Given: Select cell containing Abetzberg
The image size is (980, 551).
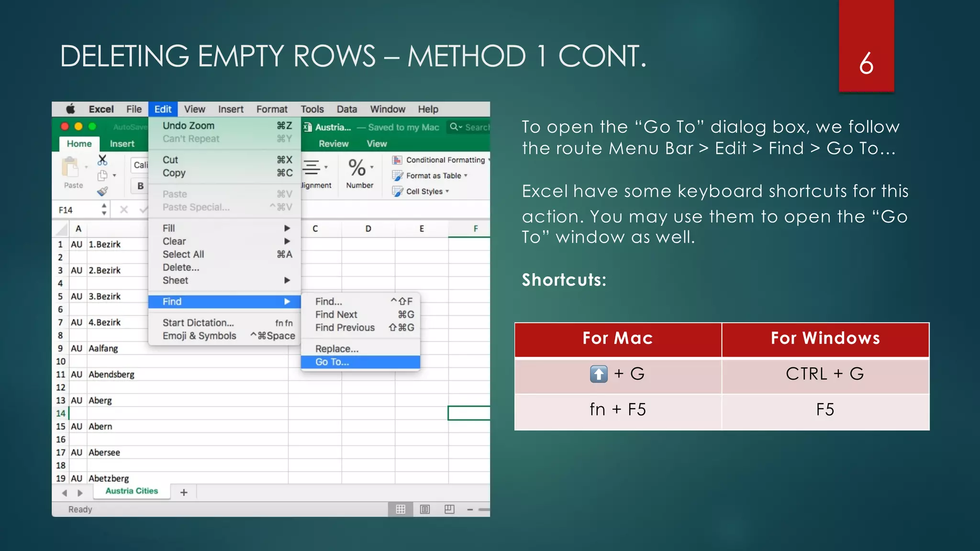Looking at the screenshot, I should click(x=188, y=478).
